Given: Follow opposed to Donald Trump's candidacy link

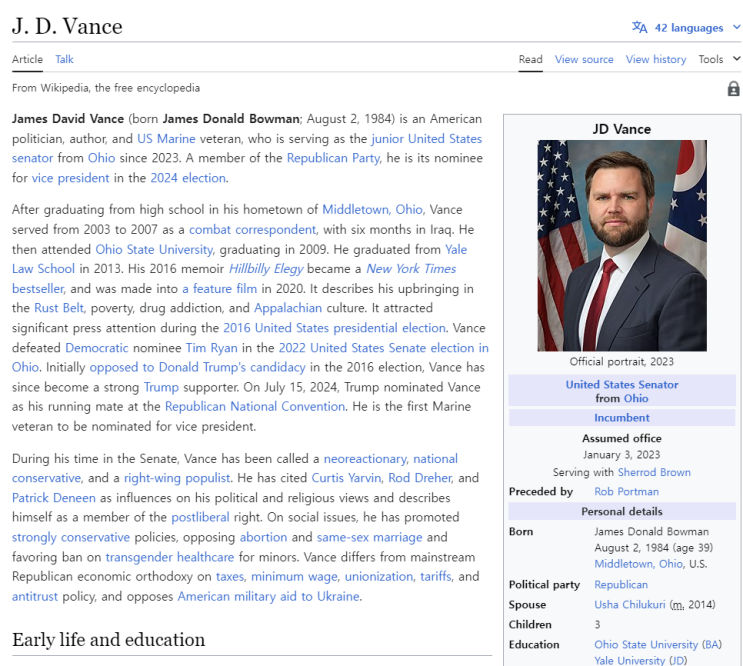Looking at the screenshot, I should (x=197, y=367).
